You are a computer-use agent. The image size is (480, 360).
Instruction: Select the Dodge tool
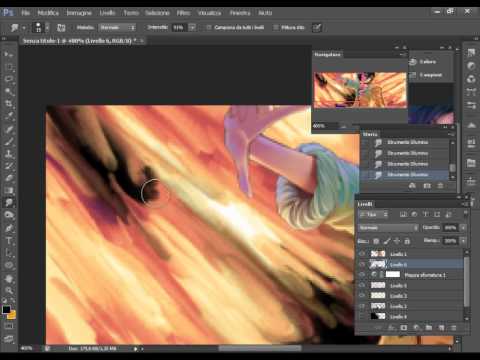point(9,215)
